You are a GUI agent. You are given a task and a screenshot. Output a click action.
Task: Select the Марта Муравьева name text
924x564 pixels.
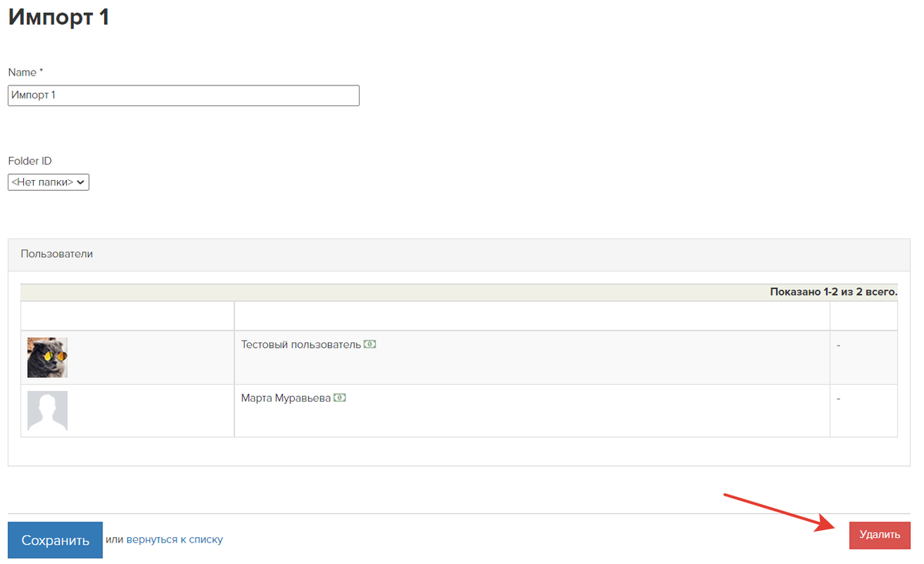tap(286, 398)
